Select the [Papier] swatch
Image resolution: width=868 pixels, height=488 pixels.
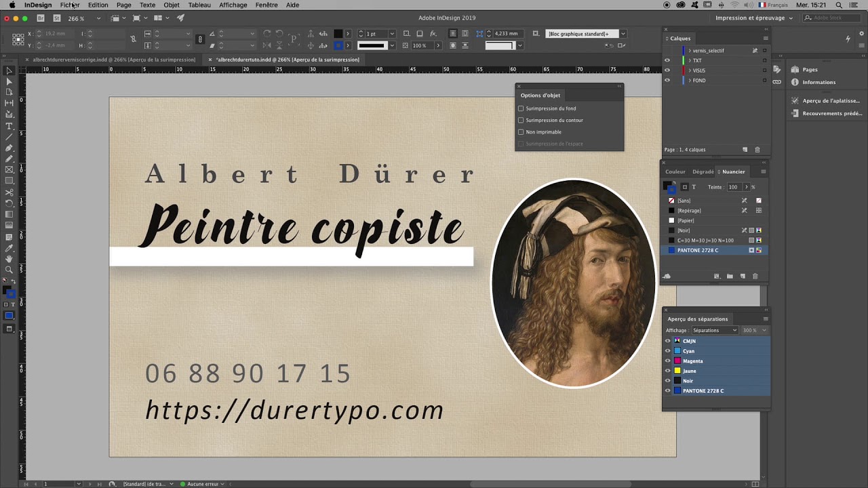715,221
